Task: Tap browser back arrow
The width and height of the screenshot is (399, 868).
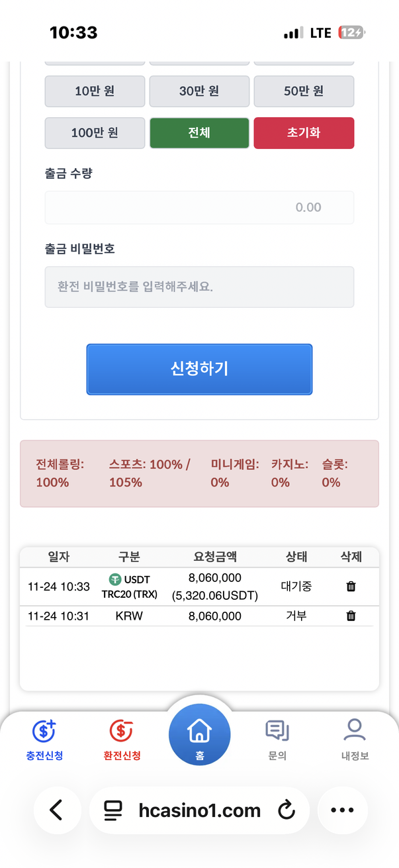Action: click(x=57, y=810)
